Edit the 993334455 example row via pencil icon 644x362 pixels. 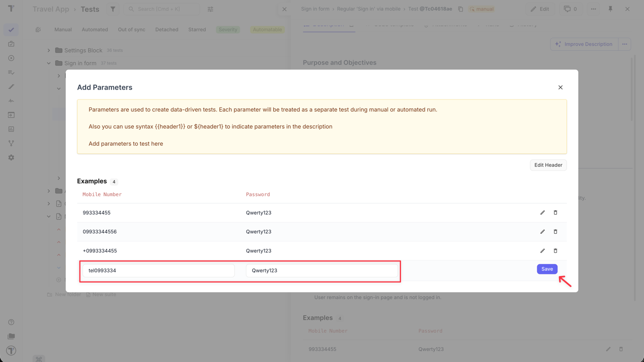[x=542, y=212]
